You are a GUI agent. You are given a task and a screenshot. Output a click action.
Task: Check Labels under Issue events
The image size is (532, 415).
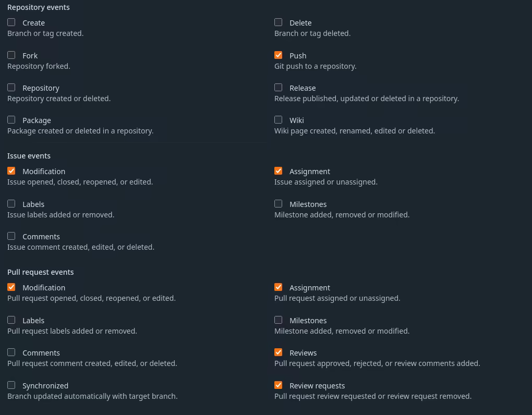(11, 204)
